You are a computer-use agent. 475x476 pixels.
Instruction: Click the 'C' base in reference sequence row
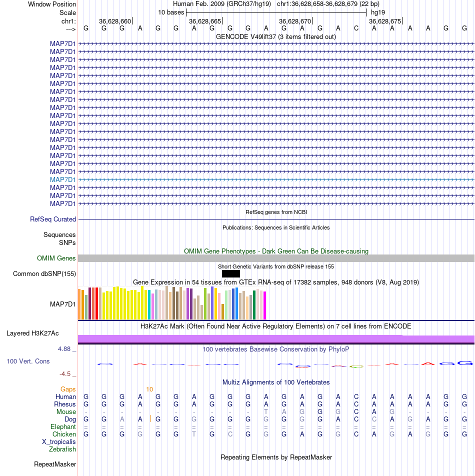tap(356, 28)
